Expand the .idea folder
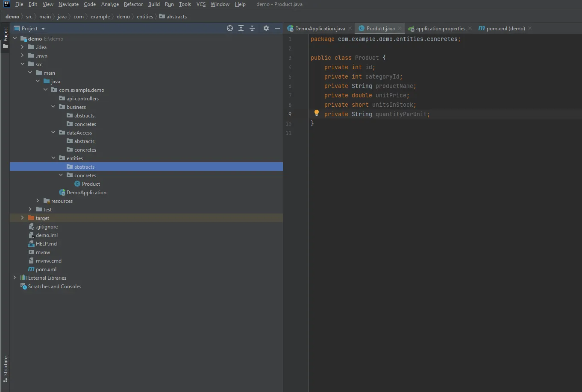Image resolution: width=582 pixels, height=392 pixels. tap(23, 47)
